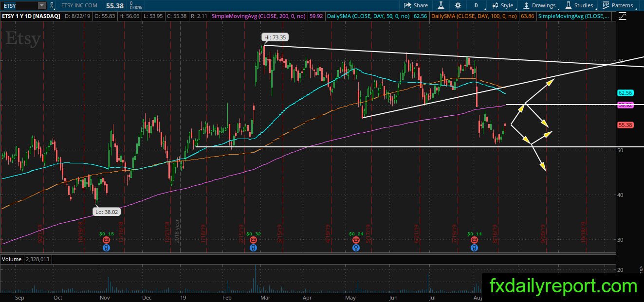Open the November earnings phone icon
The width and height of the screenshot is (644, 302).
(107, 240)
